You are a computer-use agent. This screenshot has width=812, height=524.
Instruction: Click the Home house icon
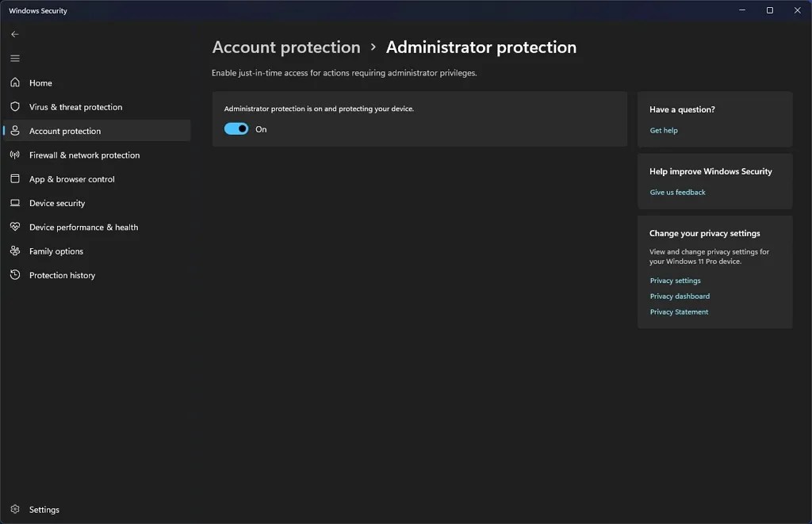click(15, 82)
